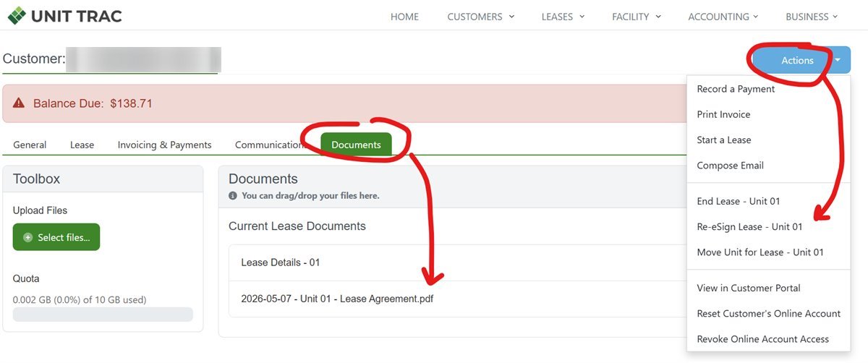Screen dimensions: 868x363
Task: Open the Communication tab
Action: (x=269, y=145)
